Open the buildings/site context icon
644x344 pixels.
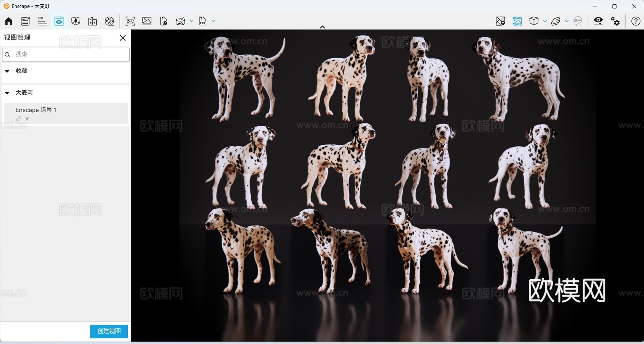92,21
